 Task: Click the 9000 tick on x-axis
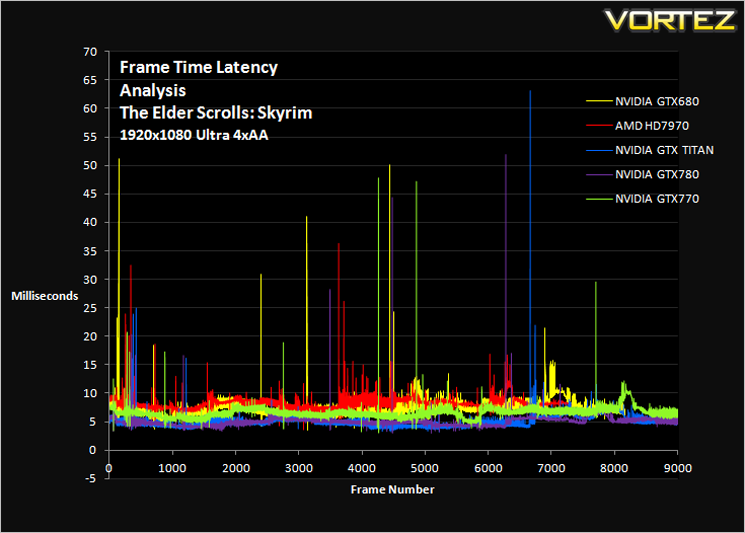(678, 468)
